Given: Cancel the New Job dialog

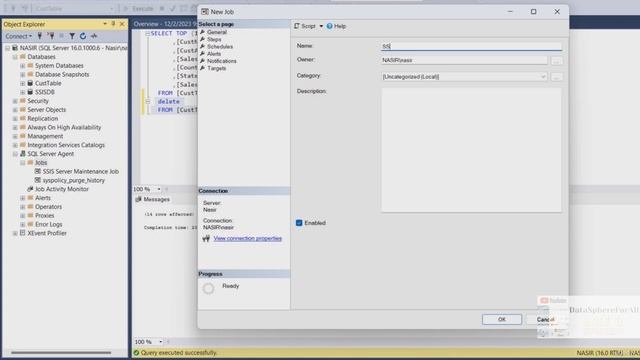Looking at the screenshot, I should tap(545, 320).
